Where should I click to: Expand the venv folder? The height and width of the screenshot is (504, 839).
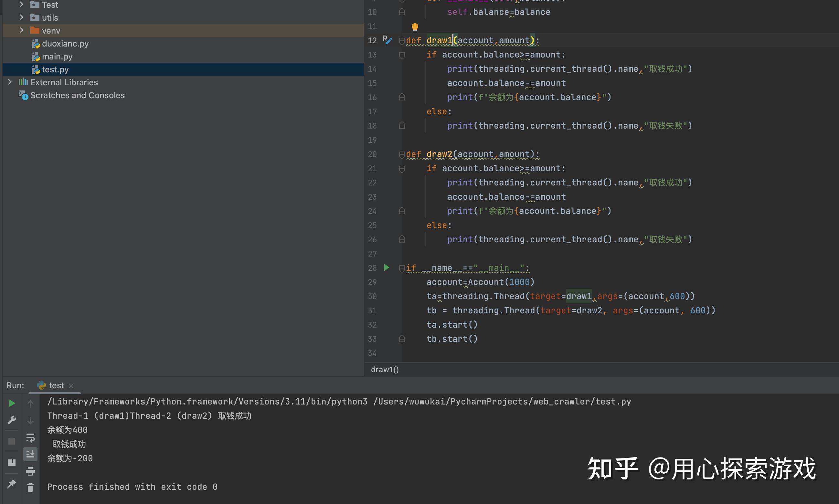(x=21, y=30)
